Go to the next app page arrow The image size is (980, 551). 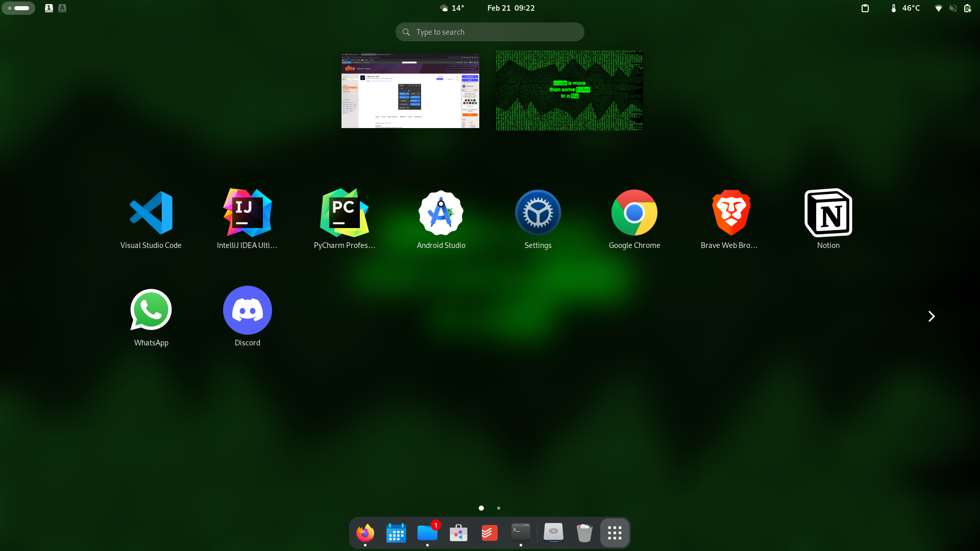pos(932,316)
